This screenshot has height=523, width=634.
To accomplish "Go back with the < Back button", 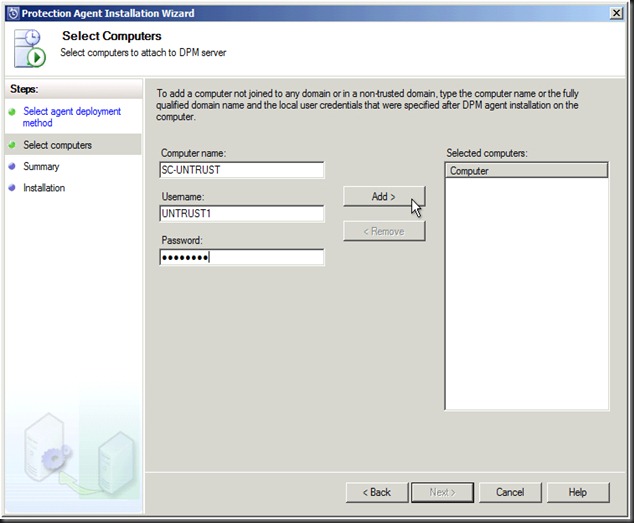I will point(377,492).
